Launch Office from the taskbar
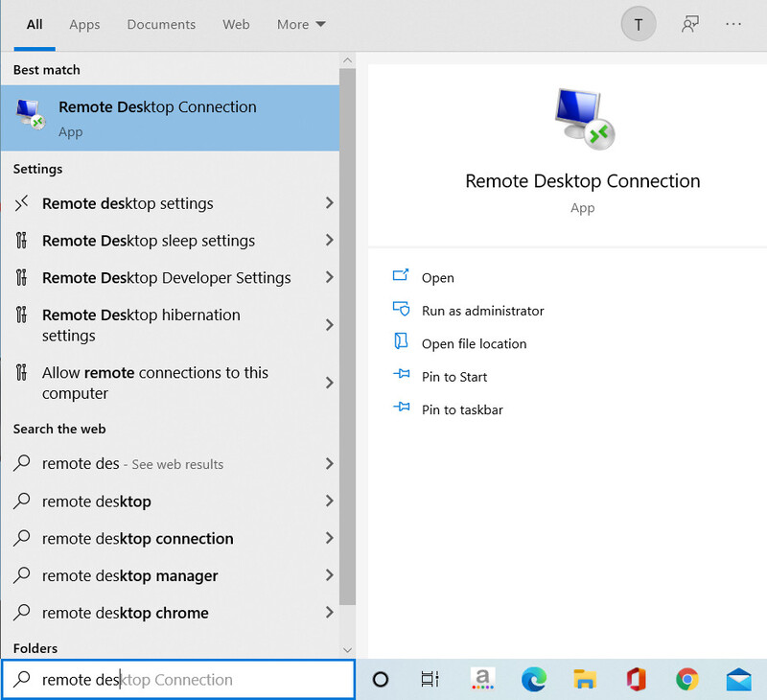Image resolution: width=767 pixels, height=700 pixels. pos(636,680)
